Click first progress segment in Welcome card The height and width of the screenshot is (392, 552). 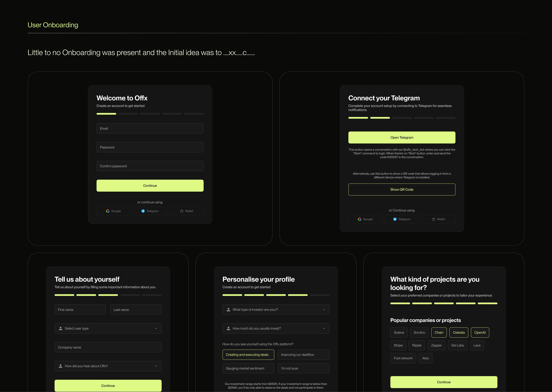106,114
